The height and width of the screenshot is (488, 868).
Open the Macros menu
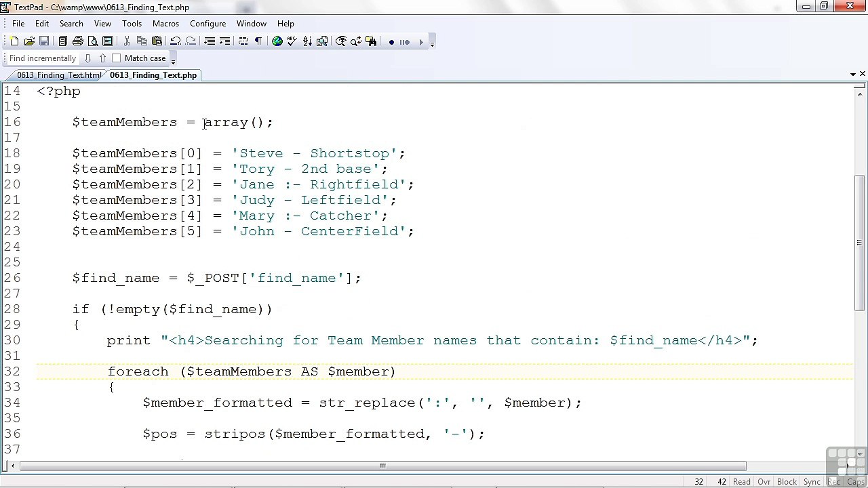(165, 23)
